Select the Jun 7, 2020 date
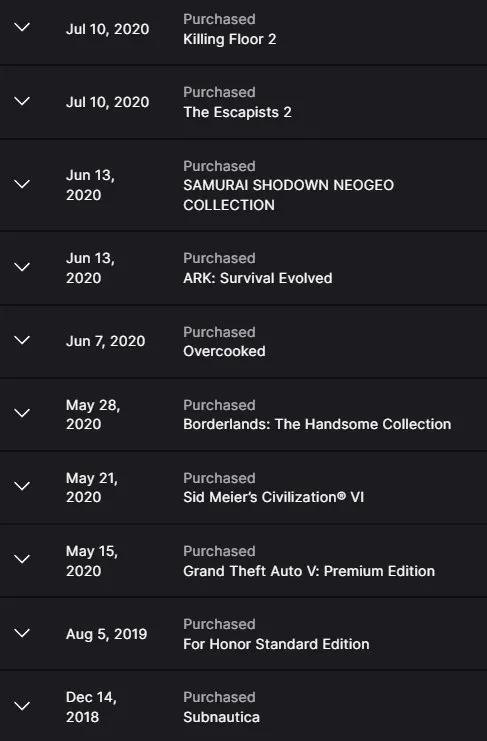487x741 pixels. [106, 341]
